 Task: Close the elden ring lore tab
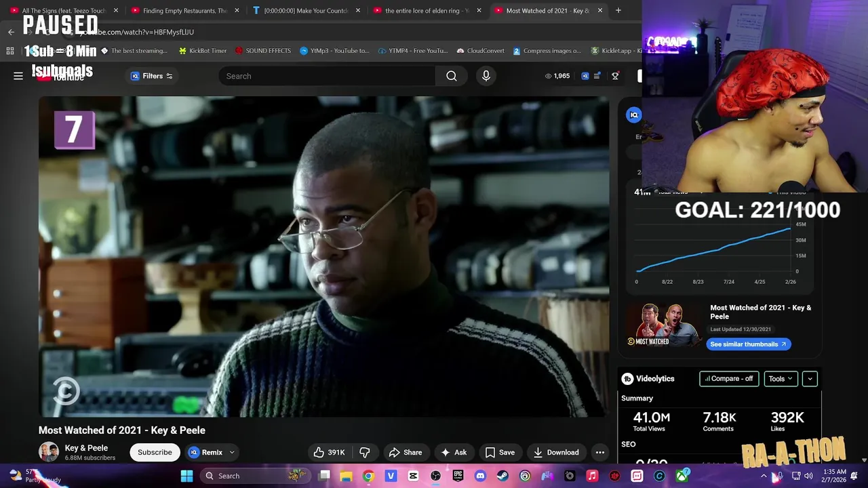click(479, 11)
